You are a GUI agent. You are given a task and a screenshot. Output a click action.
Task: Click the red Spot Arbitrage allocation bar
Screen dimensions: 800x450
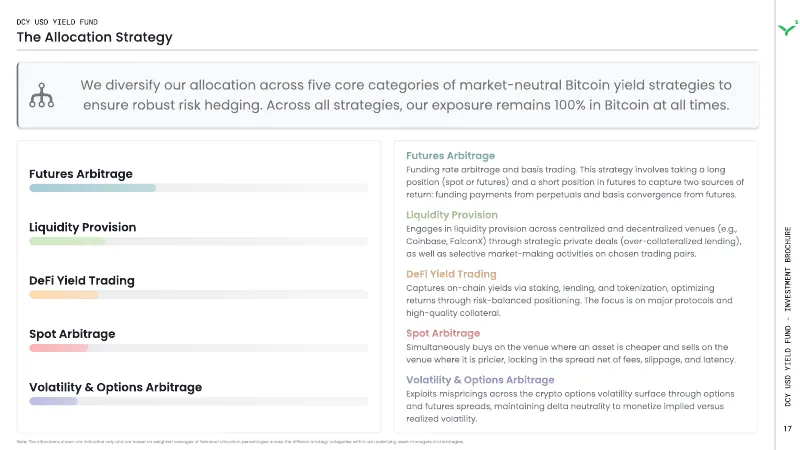[x=58, y=348]
